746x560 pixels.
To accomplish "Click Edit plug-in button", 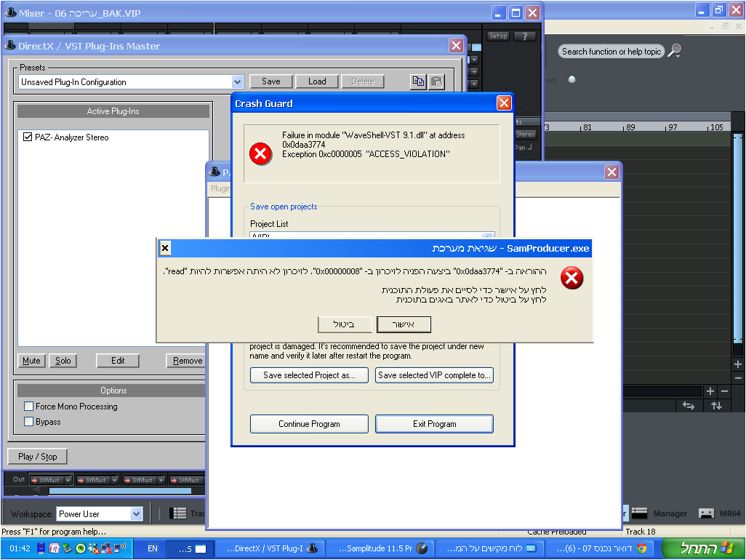I will pyautogui.click(x=118, y=361).
